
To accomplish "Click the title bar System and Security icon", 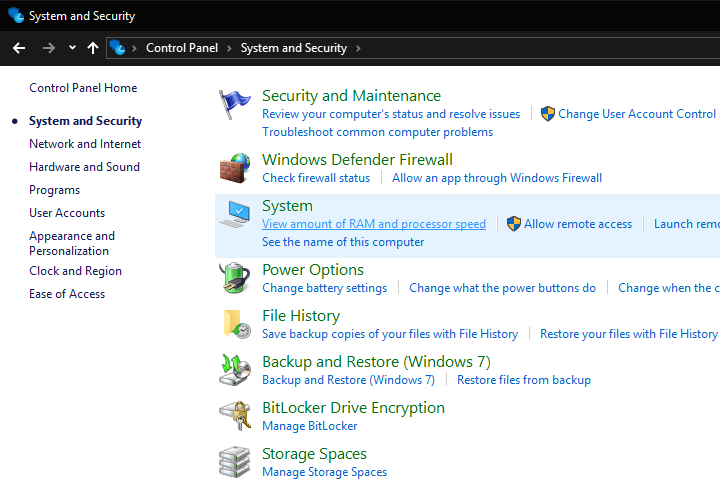I will coord(16,16).
